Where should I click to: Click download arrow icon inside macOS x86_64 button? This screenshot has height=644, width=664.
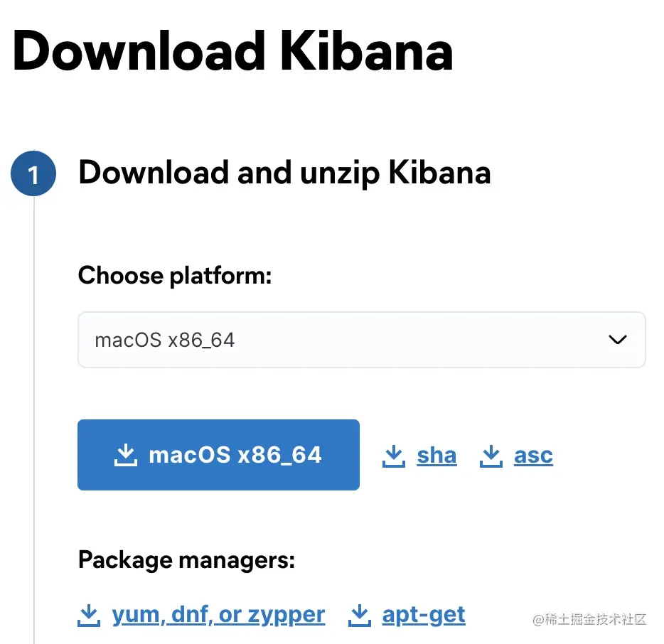click(x=125, y=455)
